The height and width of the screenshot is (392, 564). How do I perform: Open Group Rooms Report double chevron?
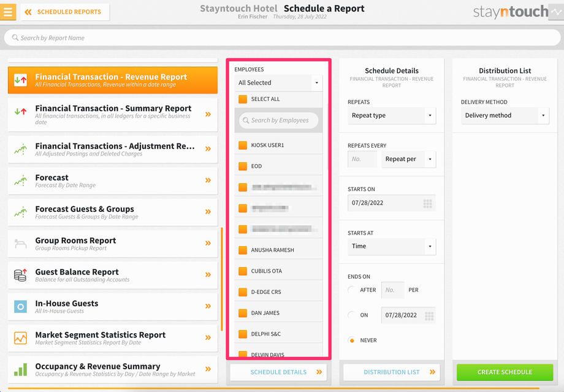point(208,243)
